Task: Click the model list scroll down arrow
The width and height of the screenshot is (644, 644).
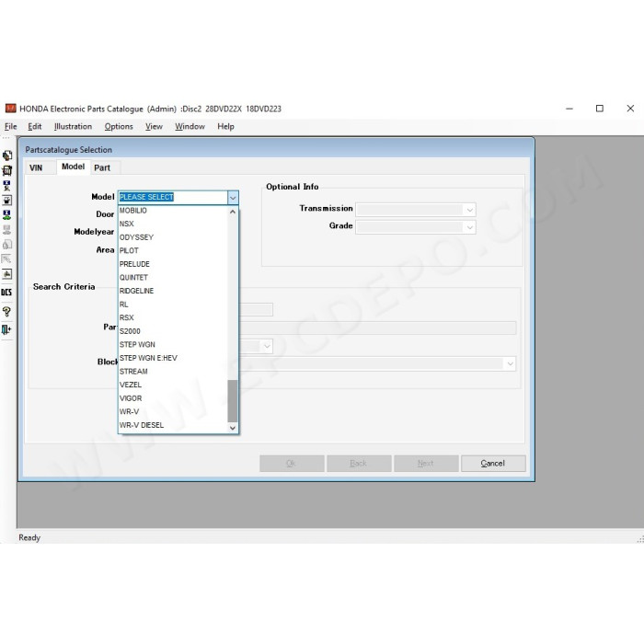Action: coord(233,428)
